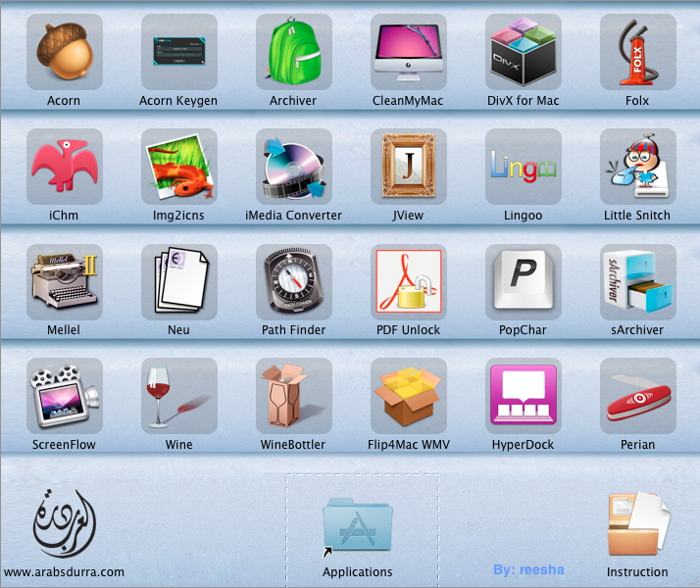Select the PopChar P key icon
The image size is (700, 588).
(x=524, y=281)
